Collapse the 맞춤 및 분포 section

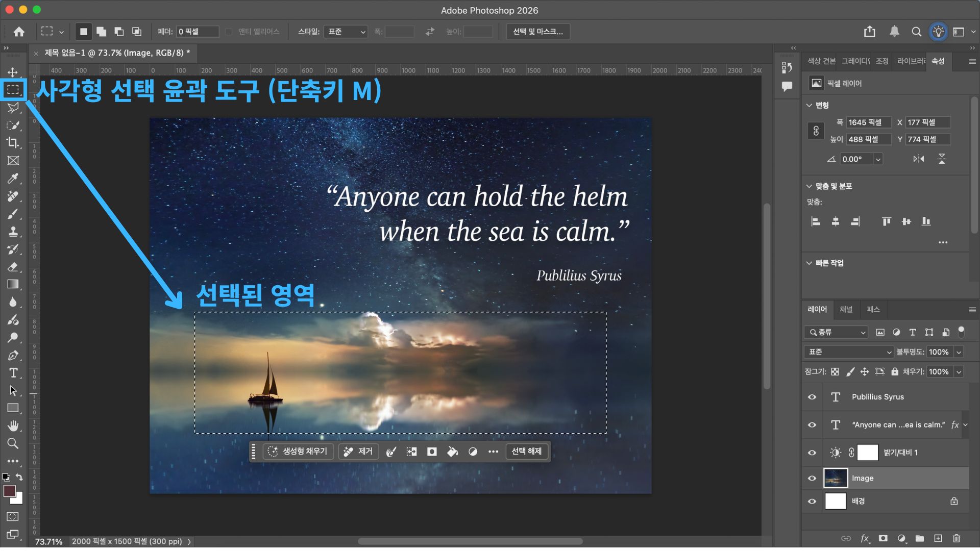[809, 186]
